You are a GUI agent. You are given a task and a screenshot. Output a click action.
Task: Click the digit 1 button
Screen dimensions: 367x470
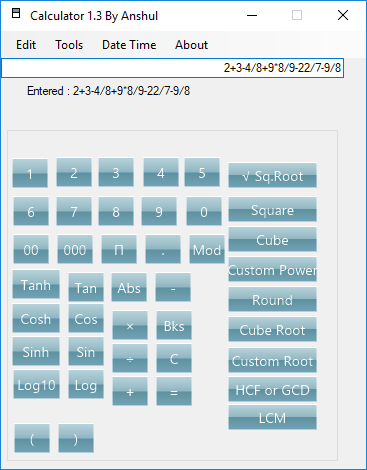point(30,173)
